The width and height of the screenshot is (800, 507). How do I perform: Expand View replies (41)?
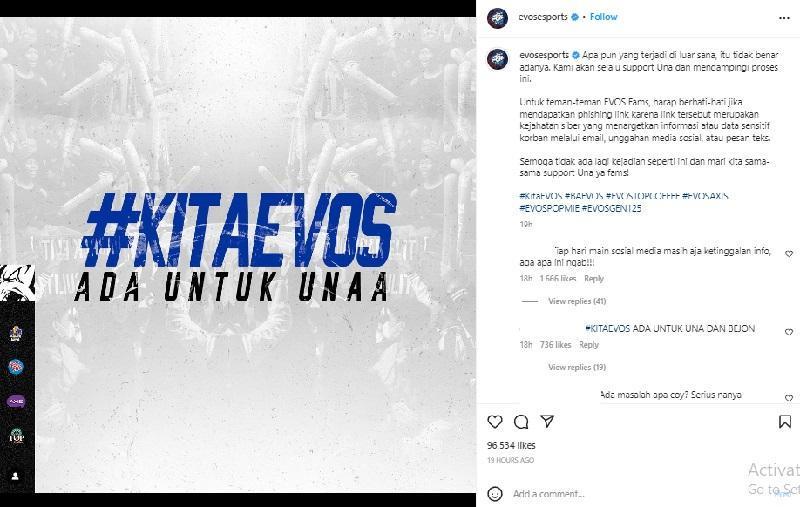pyautogui.click(x=577, y=301)
